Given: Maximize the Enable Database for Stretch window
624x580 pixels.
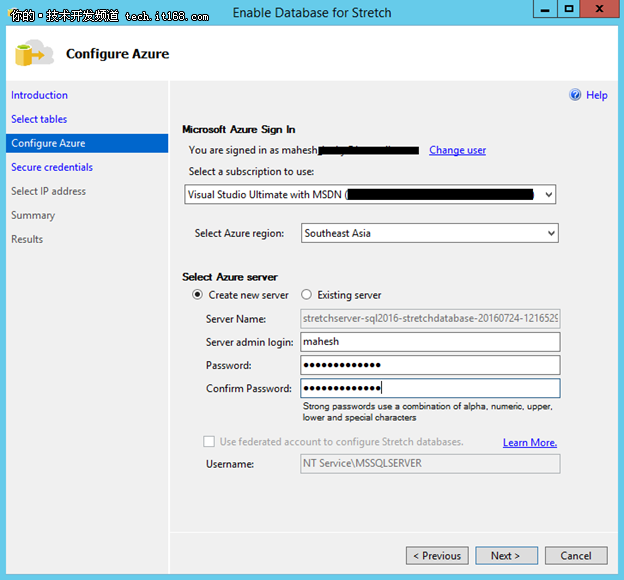Looking at the screenshot, I should point(569,9).
